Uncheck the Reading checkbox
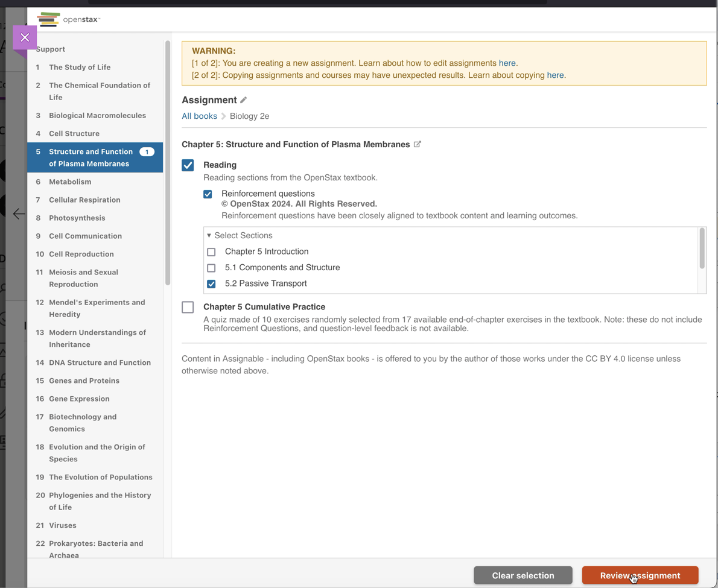 click(188, 165)
